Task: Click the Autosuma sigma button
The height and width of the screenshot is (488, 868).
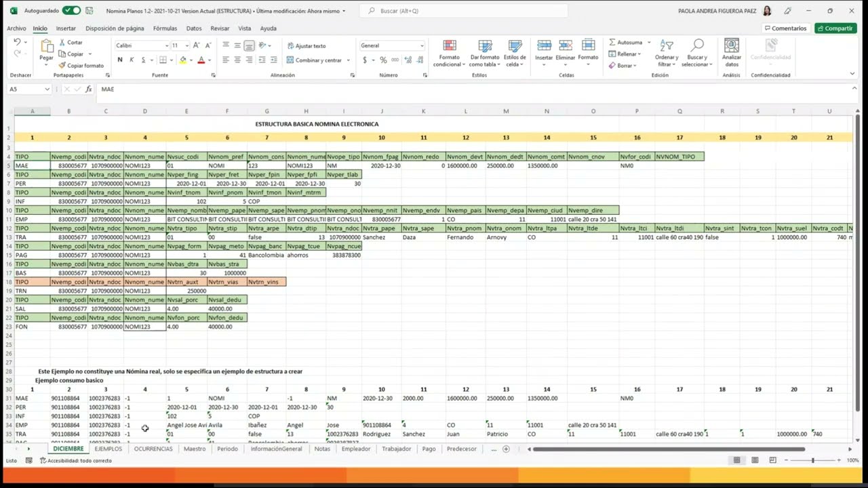Action: tap(625, 42)
